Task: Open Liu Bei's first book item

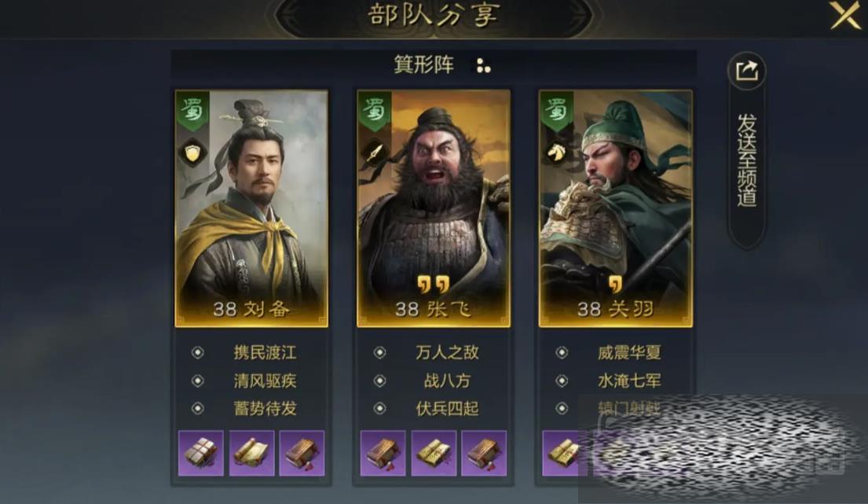Action: 201,453
